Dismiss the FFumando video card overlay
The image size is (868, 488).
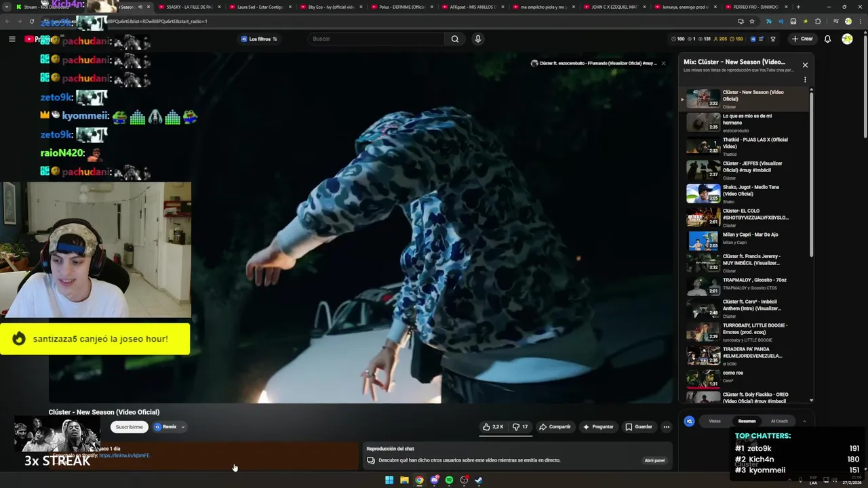click(663, 63)
